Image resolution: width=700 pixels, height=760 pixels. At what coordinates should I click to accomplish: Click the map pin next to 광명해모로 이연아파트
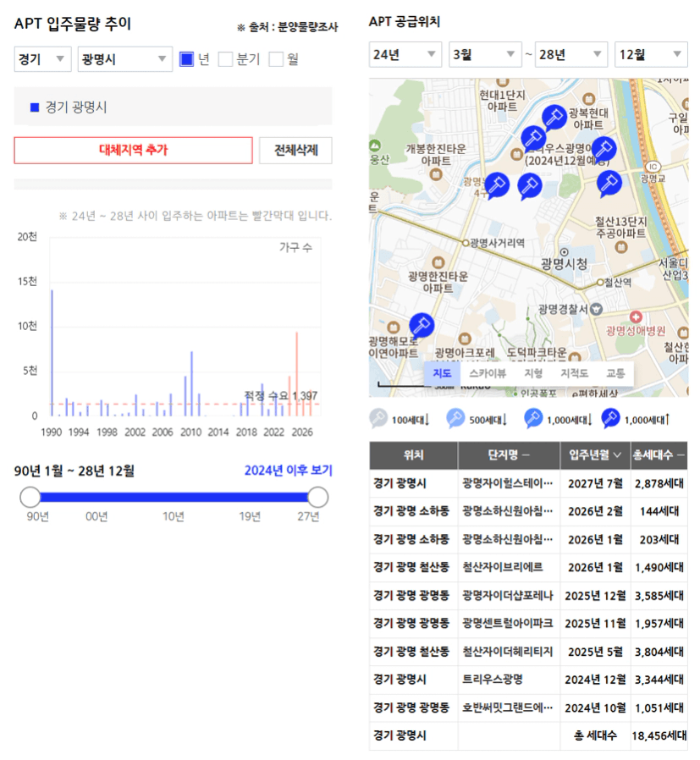[422, 325]
